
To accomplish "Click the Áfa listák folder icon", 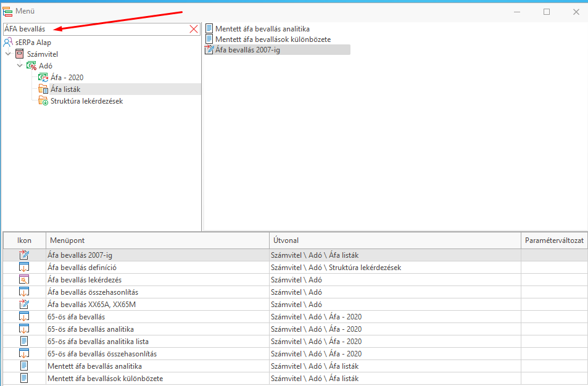I will pos(43,89).
